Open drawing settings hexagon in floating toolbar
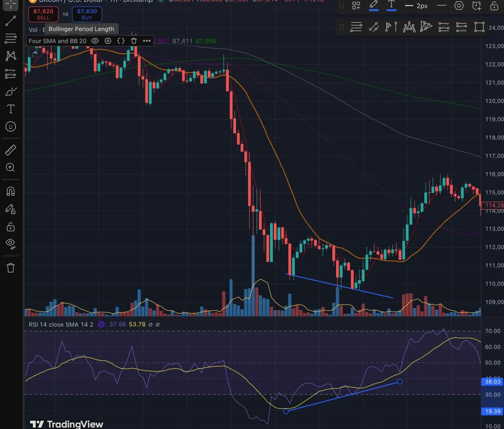The image size is (504, 429). (459, 5)
